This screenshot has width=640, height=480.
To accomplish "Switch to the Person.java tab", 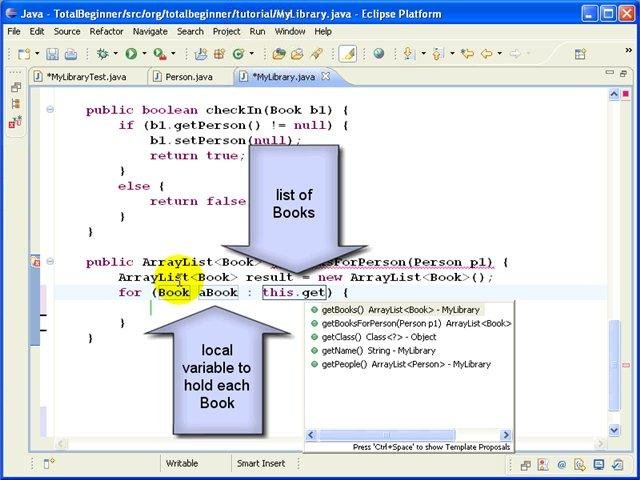I will [x=189, y=77].
